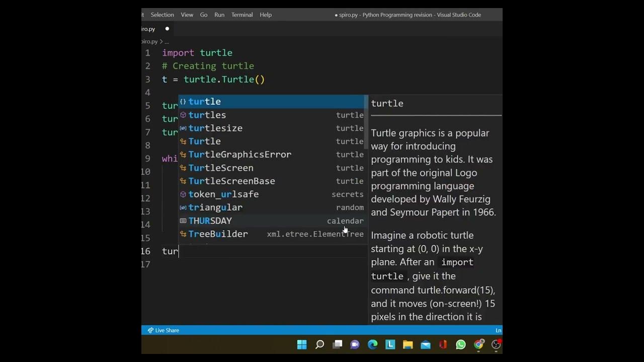Click the module icon beside 'turtle' suggestion
Screen dimensions: 644x362
(183, 102)
